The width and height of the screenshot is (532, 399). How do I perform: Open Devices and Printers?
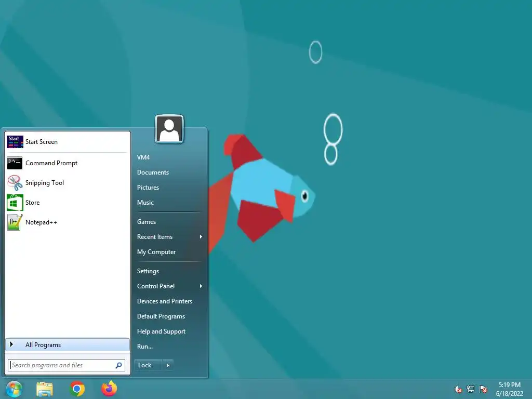coord(165,301)
